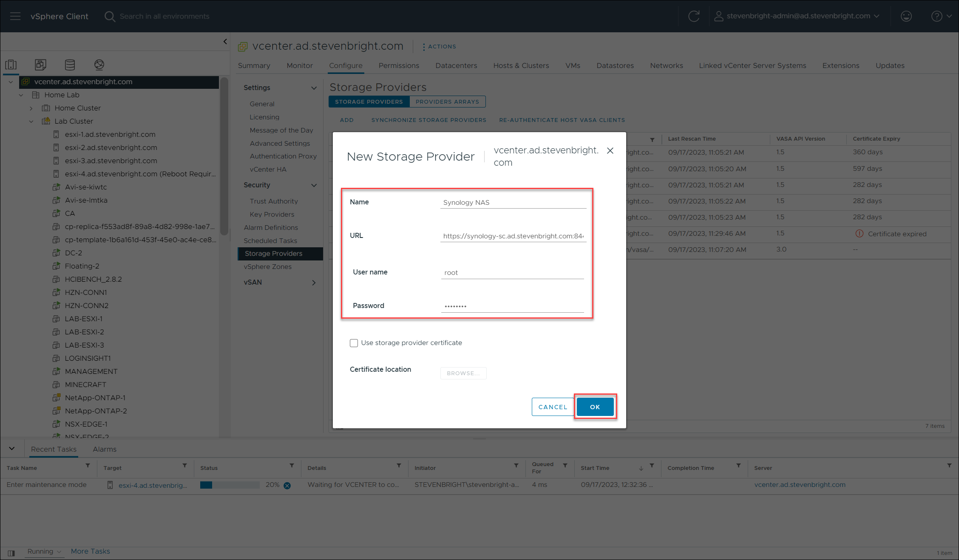The image size is (959, 560).
Task: Switch to Hosts and Clusters inventory view
Action: (x=11, y=65)
